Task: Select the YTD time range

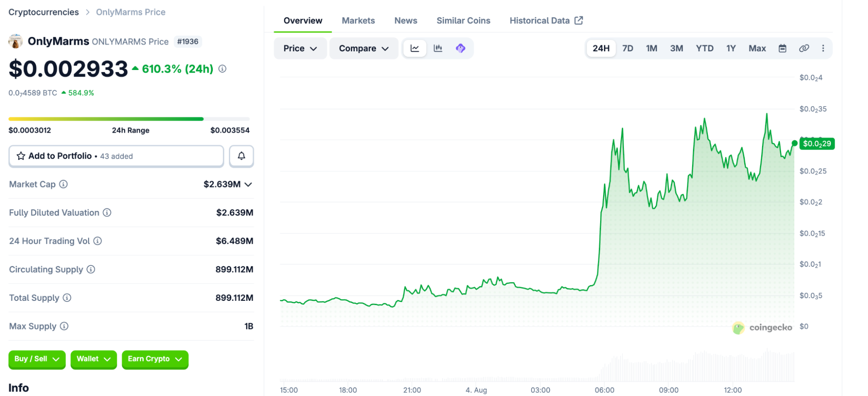Action: [705, 48]
